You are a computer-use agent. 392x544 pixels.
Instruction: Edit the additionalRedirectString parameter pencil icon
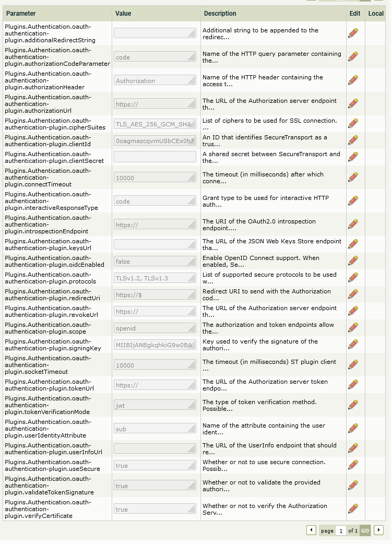[353, 33]
